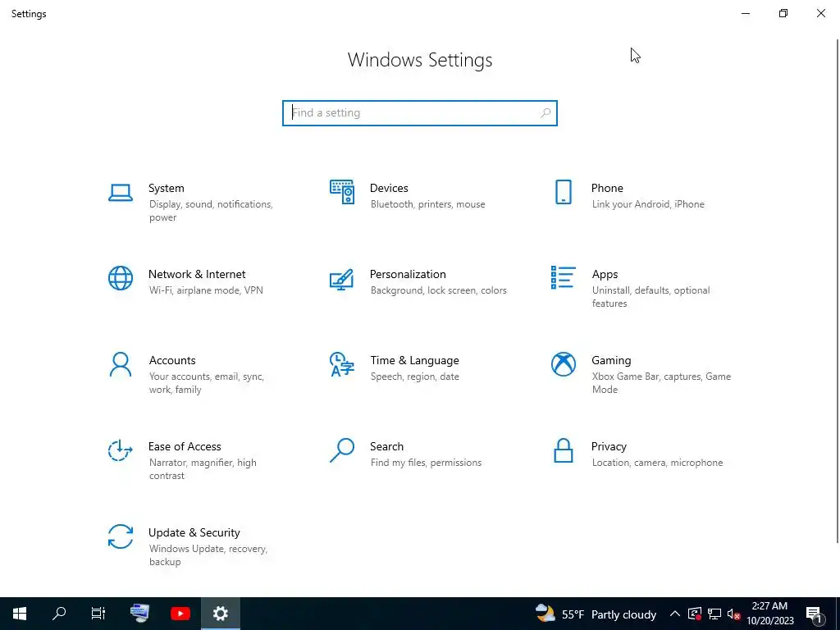Open the Time & Language icon
The image size is (840, 630).
342,364
